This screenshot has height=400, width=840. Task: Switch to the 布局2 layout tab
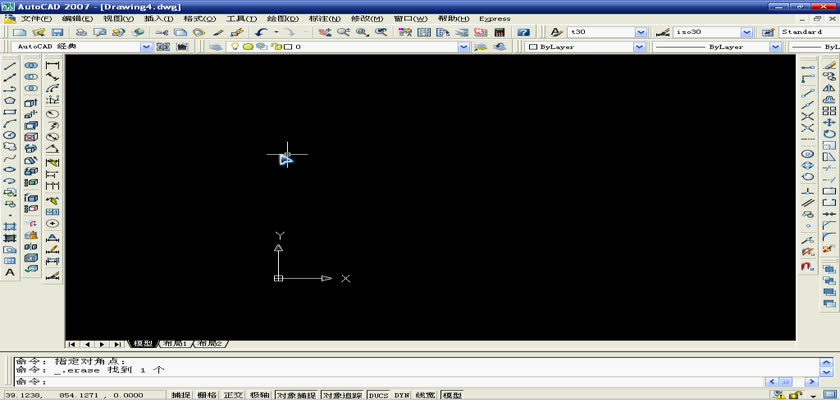coord(210,344)
